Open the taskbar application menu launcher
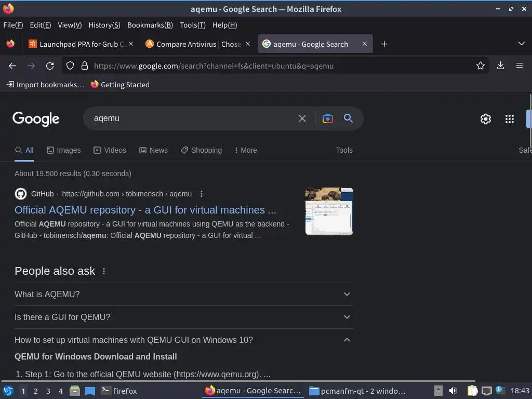 pos(8,391)
